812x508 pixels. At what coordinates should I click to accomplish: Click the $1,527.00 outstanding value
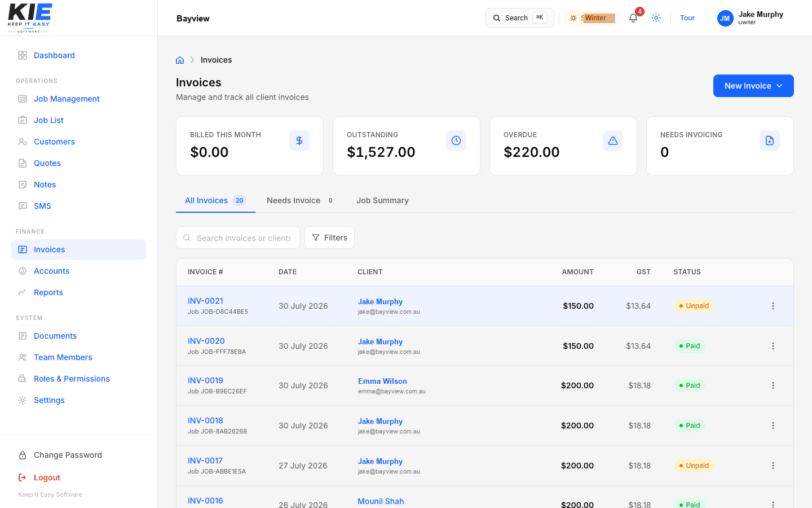[381, 152]
